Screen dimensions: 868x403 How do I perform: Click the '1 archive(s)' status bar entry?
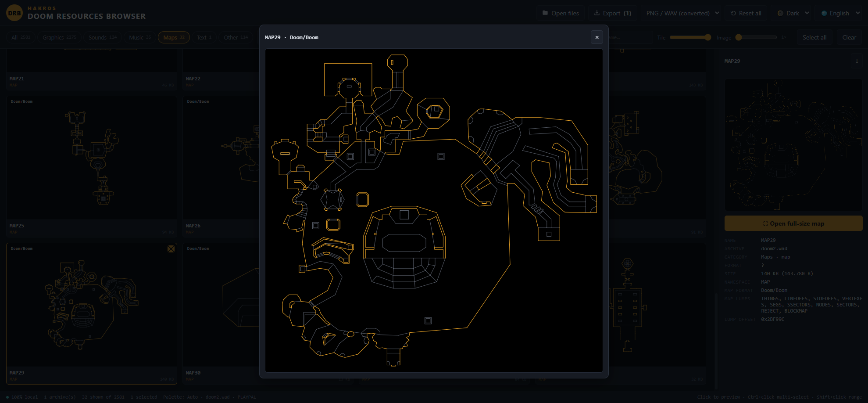(60, 397)
